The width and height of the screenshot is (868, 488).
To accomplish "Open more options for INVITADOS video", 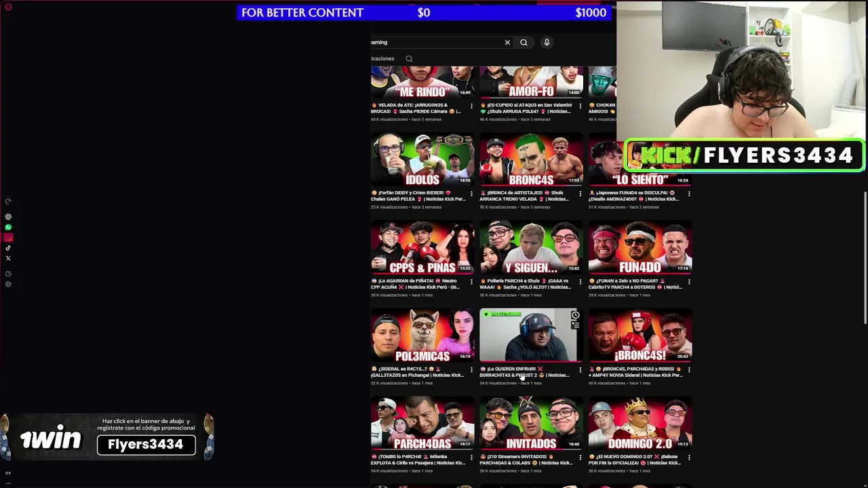I will 580,458.
